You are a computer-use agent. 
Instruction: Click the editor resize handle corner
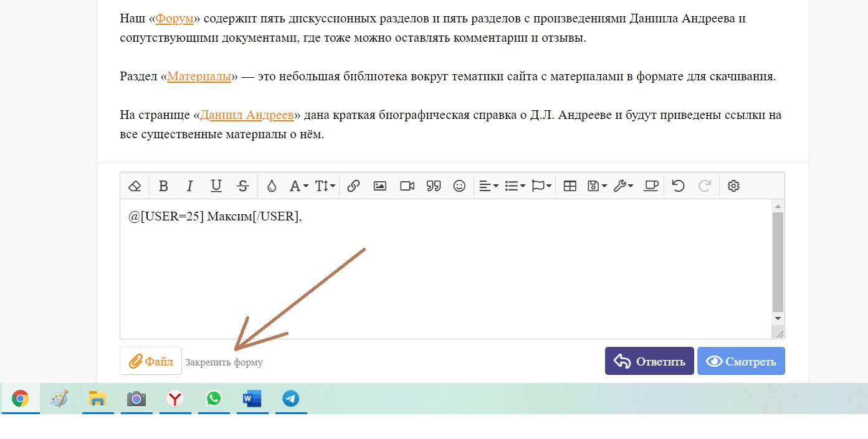[778, 333]
